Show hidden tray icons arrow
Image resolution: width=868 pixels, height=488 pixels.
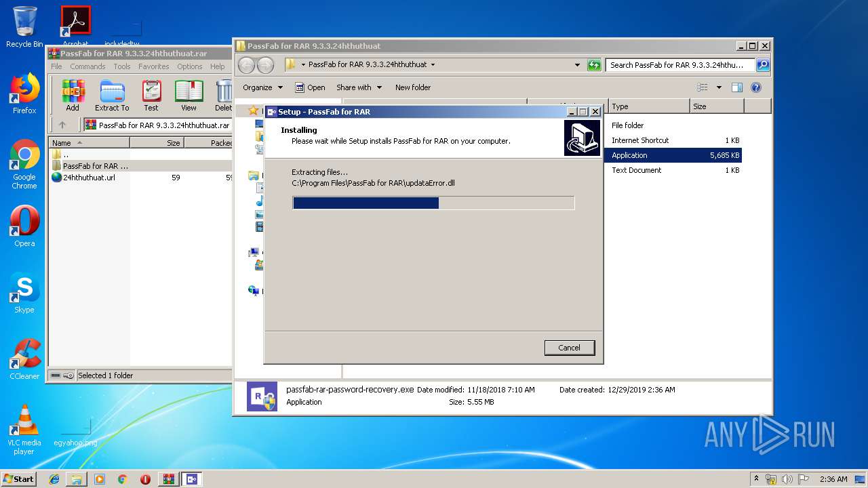(756, 479)
